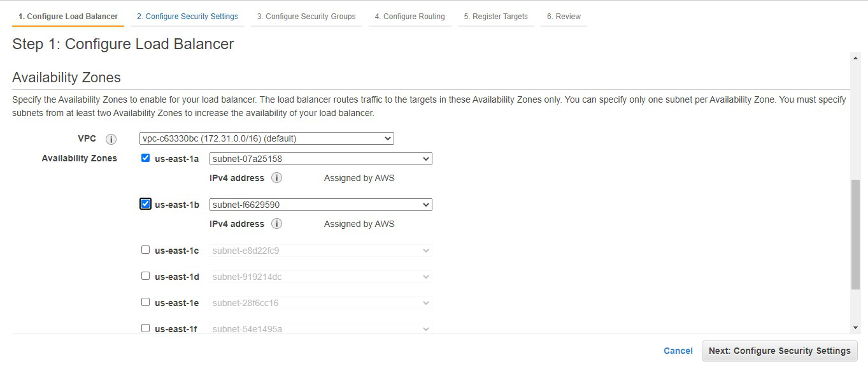Tick the us-east-1f availability zone checkbox

click(x=145, y=328)
